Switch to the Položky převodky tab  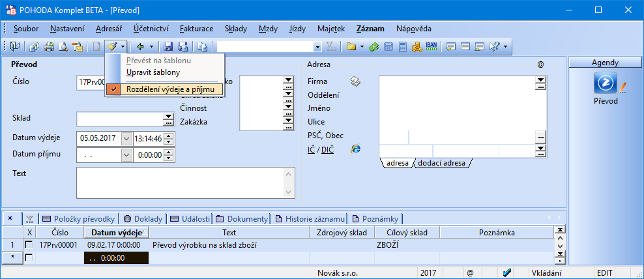pos(78,218)
